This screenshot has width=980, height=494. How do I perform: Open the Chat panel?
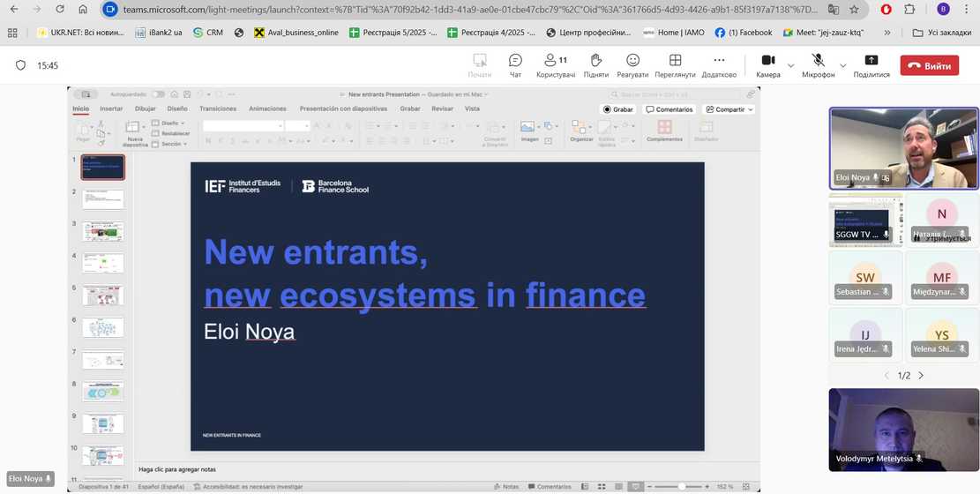pos(515,65)
